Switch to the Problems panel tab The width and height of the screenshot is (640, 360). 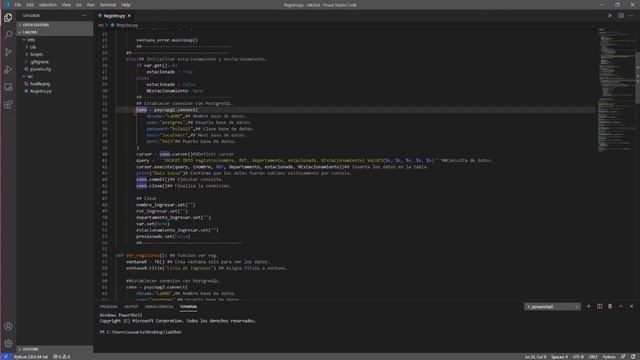coord(109,307)
